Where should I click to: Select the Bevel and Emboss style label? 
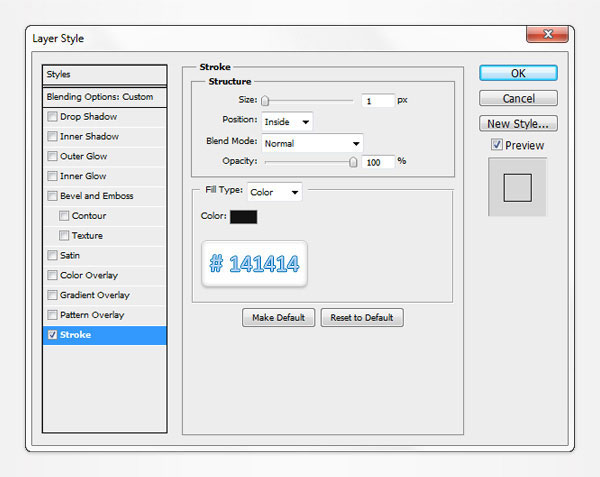pos(96,196)
